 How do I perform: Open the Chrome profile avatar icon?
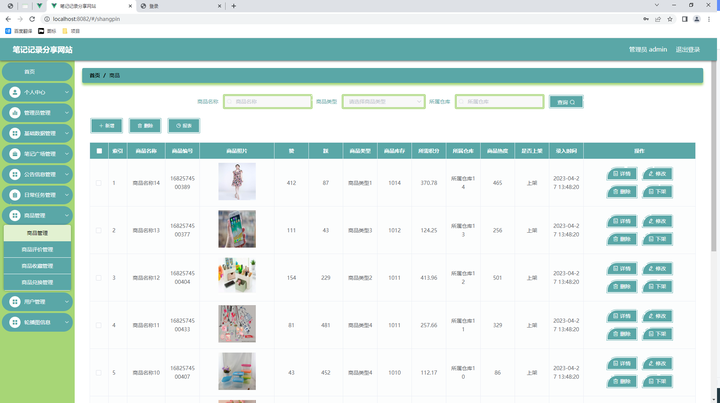coord(697,19)
